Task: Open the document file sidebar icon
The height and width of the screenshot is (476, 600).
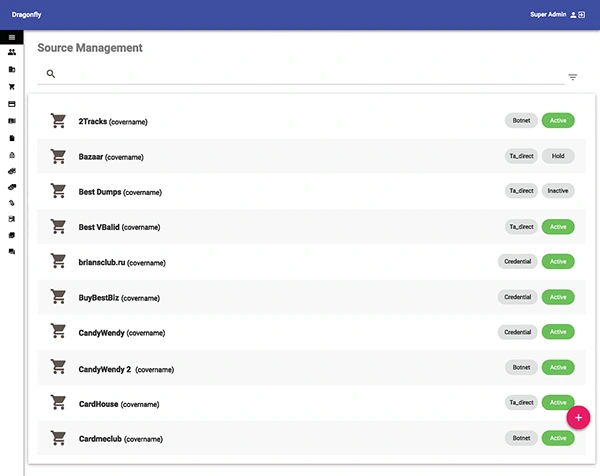Action: [x=12, y=138]
